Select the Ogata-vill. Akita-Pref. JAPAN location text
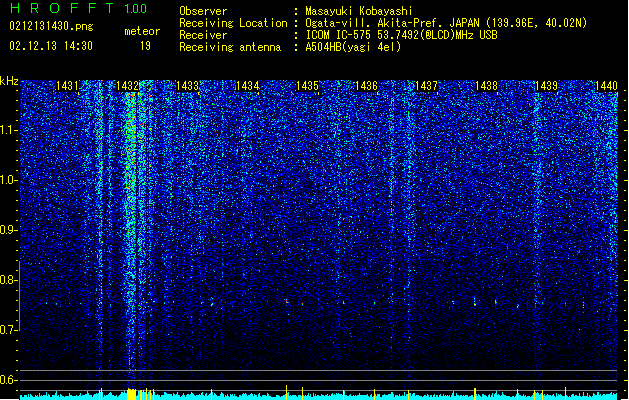Screen dimensions: 629x400 tap(446, 23)
